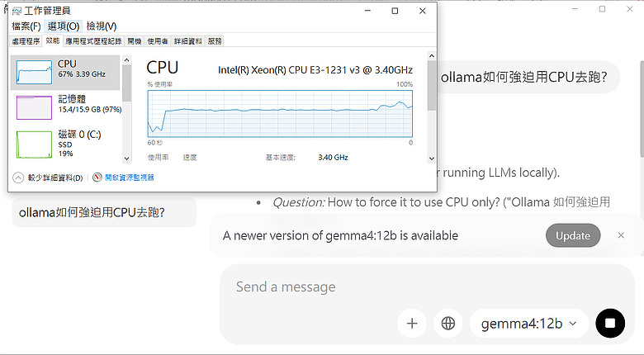Open the 檔案(F) menu
The height and width of the screenshot is (355, 644).
click(x=26, y=26)
